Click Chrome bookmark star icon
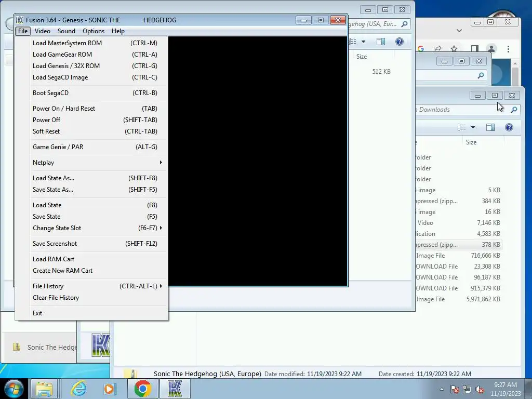The width and height of the screenshot is (532, 399). pos(454,49)
